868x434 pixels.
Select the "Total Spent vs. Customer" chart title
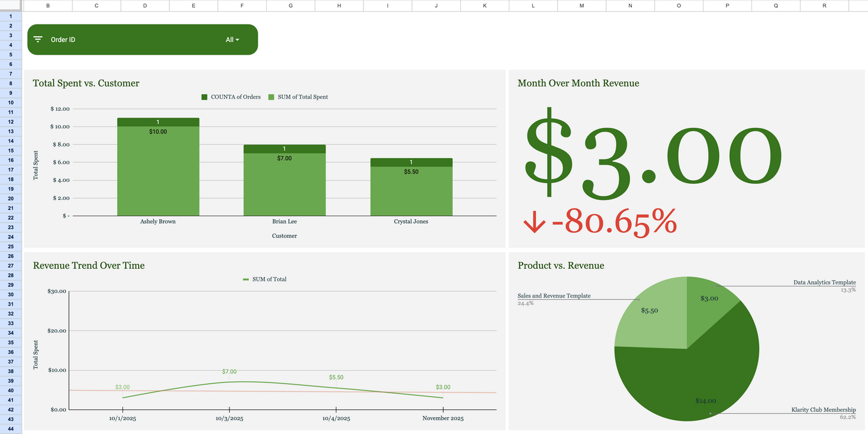point(85,83)
